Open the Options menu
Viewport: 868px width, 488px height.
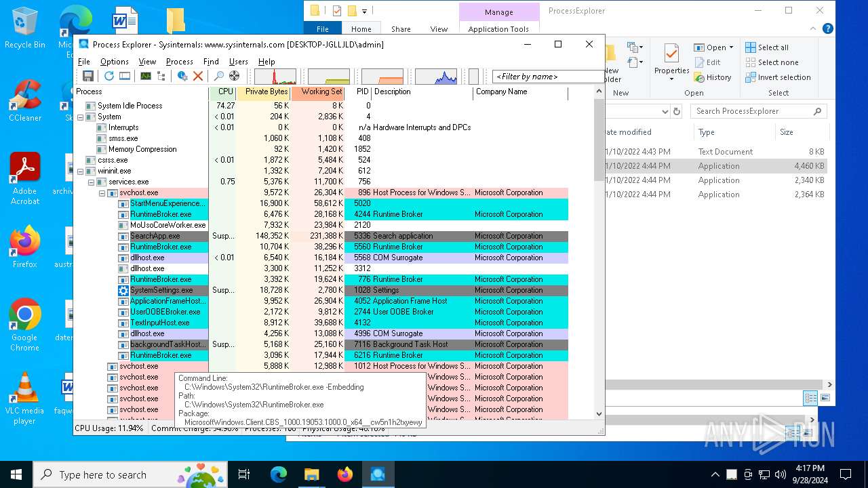point(115,61)
